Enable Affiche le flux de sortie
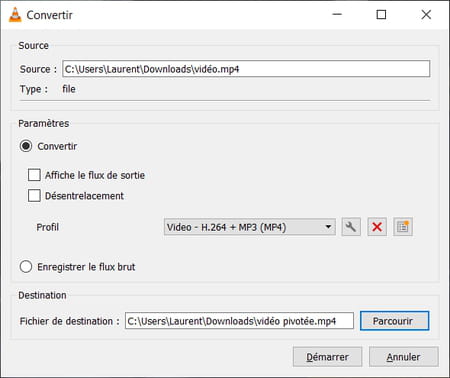 click(x=34, y=175)
